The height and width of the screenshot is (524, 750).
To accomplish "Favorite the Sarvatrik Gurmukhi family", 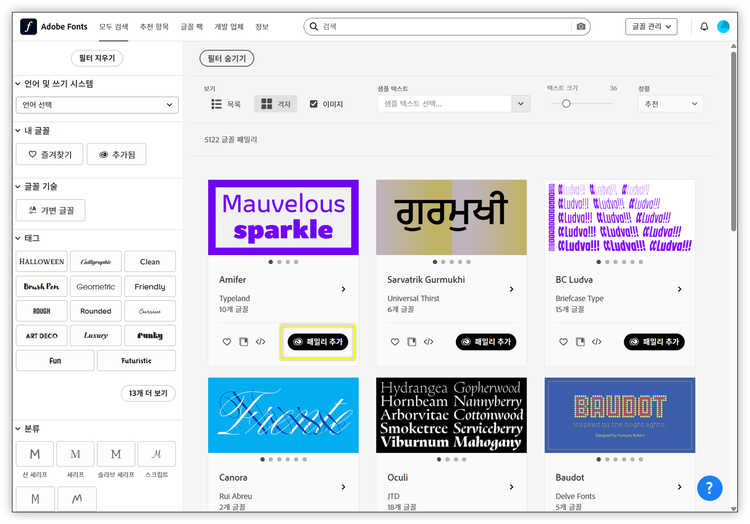I will click(395, 342).
